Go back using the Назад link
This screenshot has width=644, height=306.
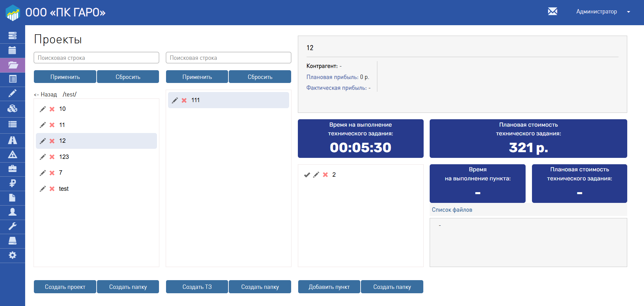point(45,94)
